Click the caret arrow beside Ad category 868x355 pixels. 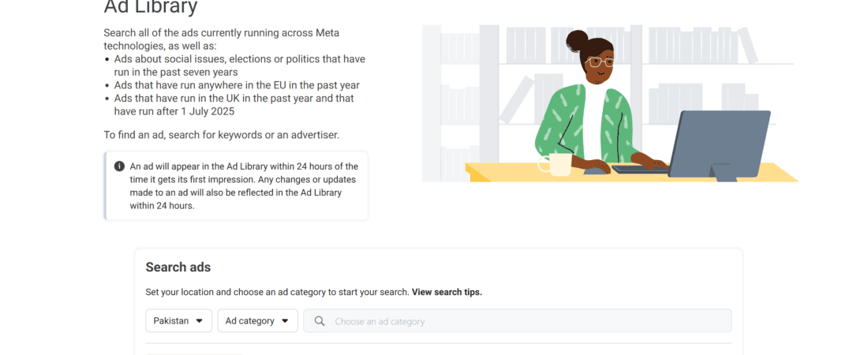(285, 320)
